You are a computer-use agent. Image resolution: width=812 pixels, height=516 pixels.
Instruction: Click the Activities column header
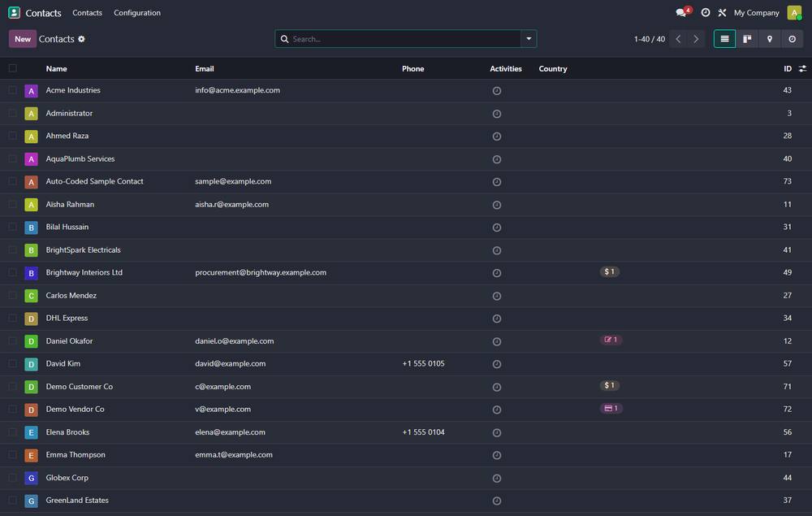point(505,68)
